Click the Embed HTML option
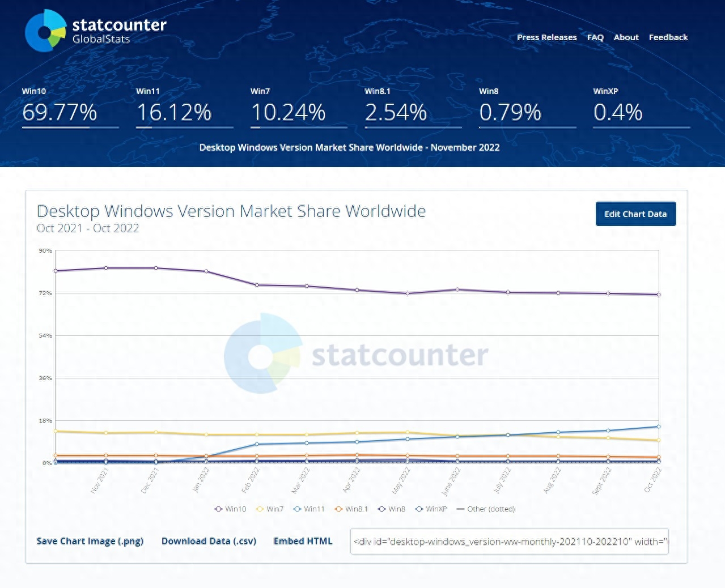This screenshot has width=725, height=588. point(303,541)
